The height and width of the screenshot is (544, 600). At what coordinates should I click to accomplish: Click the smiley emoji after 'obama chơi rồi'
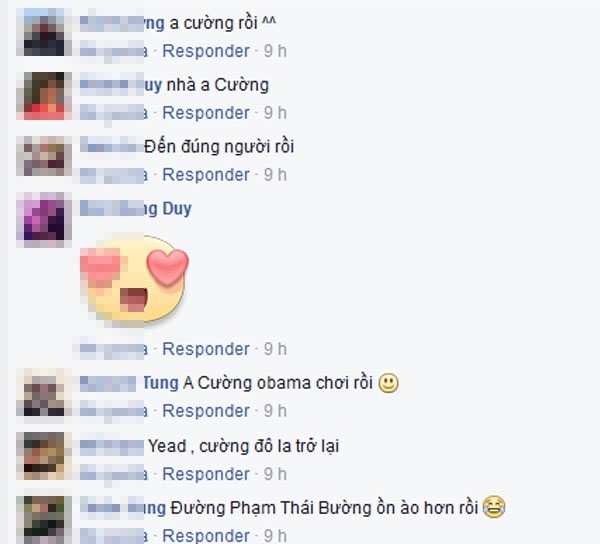point(388,383)
